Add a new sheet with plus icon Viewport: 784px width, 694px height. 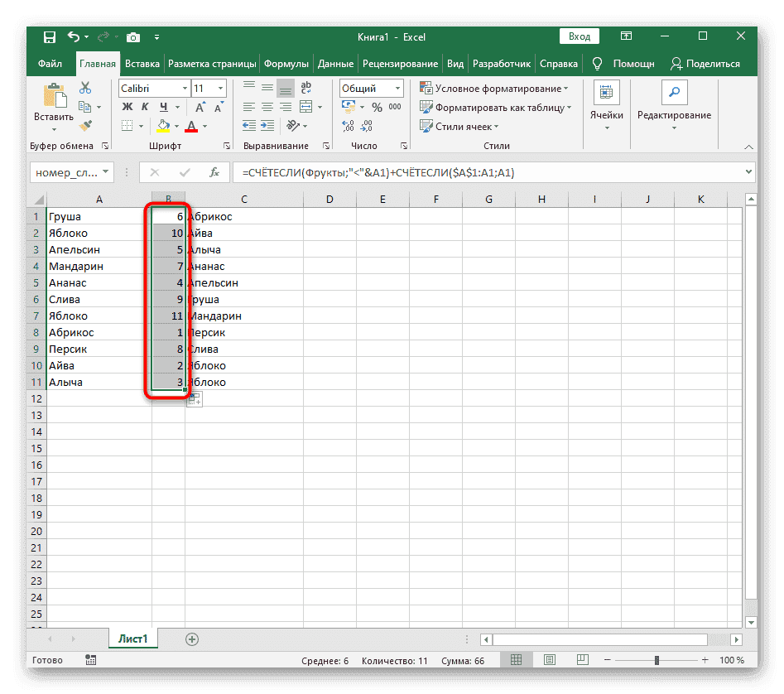[192, 639]
